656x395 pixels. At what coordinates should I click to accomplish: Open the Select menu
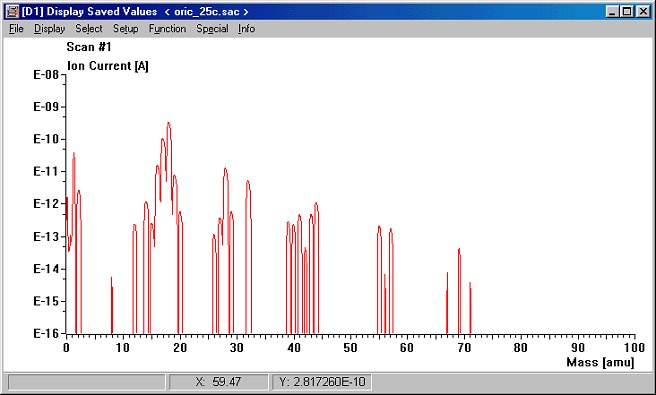point(89,28)
